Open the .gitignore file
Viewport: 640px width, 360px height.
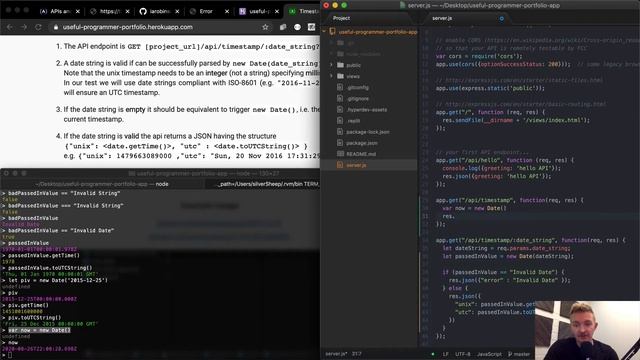point(358,98)
